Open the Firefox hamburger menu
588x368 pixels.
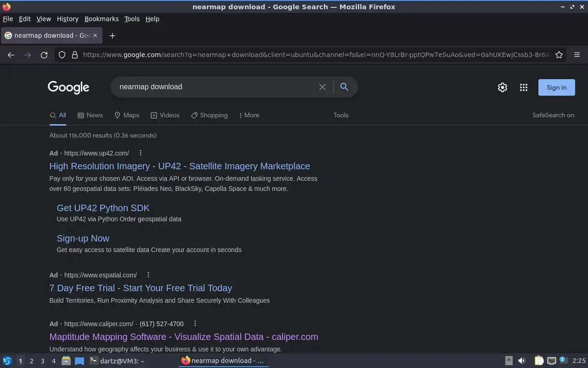[x=577, y=55]
